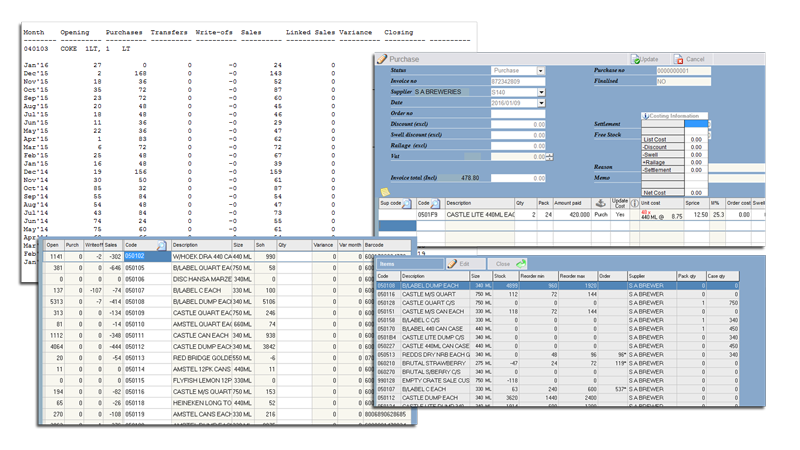Click the empty Order no field

pos(517,113)
